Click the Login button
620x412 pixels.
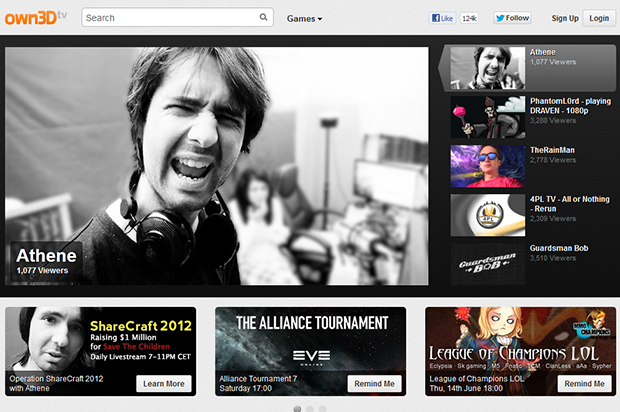(x=599, y=18)
